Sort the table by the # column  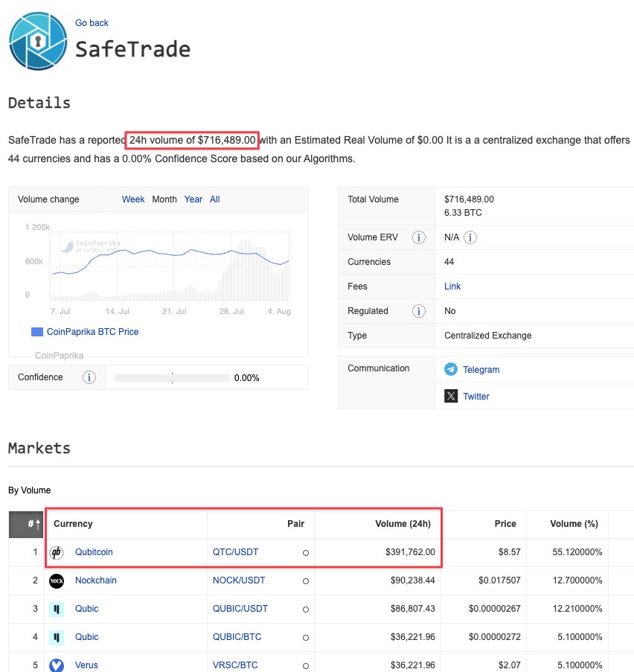[26, 524]
